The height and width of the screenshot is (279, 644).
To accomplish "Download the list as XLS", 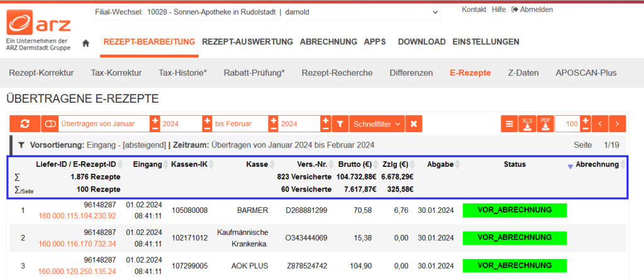I will (527, 124).
